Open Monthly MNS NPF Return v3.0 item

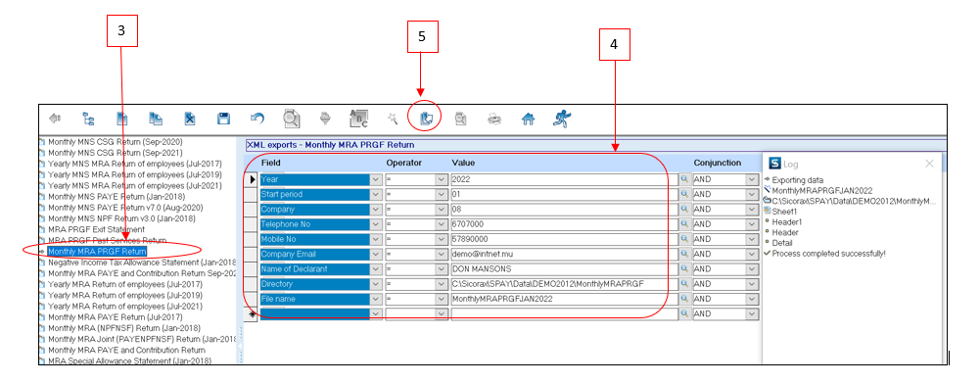(x=121, y=218)
